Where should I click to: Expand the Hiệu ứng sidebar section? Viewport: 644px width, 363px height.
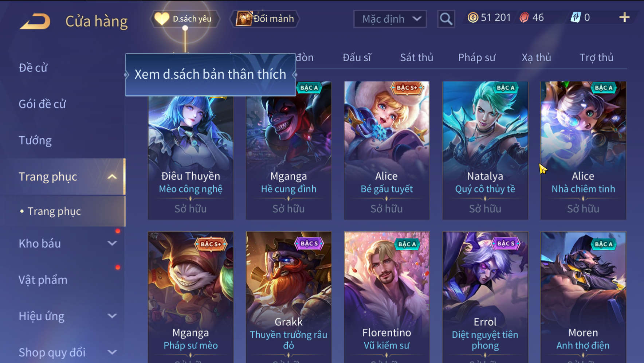[x=113, y=316]
